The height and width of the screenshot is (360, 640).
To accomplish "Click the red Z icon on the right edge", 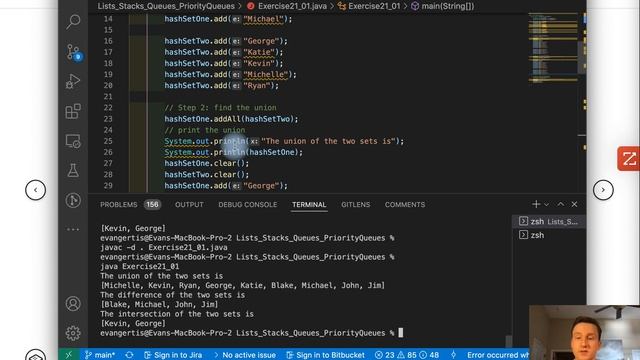I will coord(629,158).
